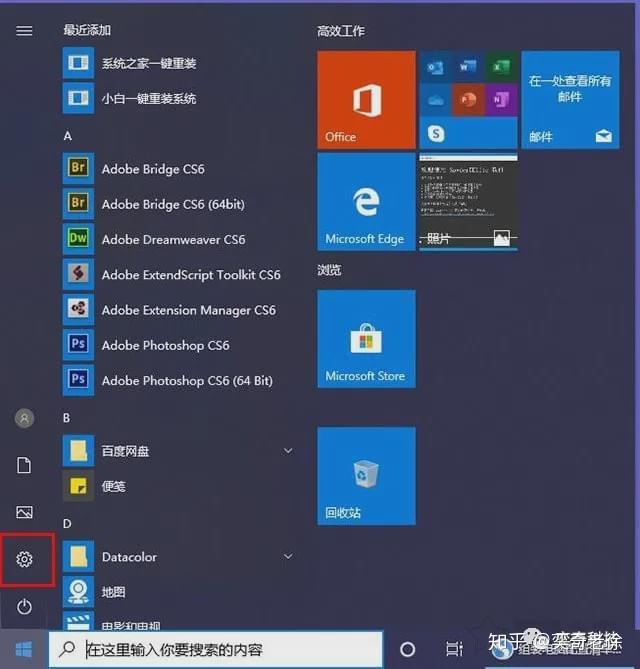The height and width of the screenshot is (669, 640).
Task: Open OneNote in the Office apps tile
Action: [501, 100]
